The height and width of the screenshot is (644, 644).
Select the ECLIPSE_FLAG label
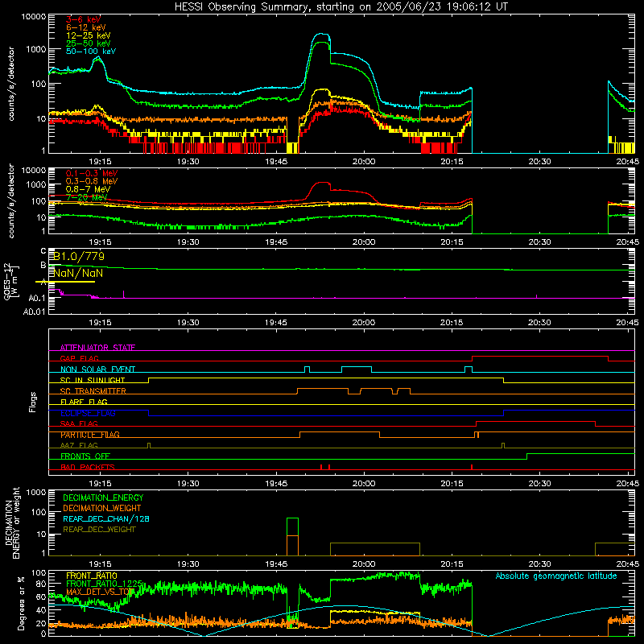click(88, 413)
